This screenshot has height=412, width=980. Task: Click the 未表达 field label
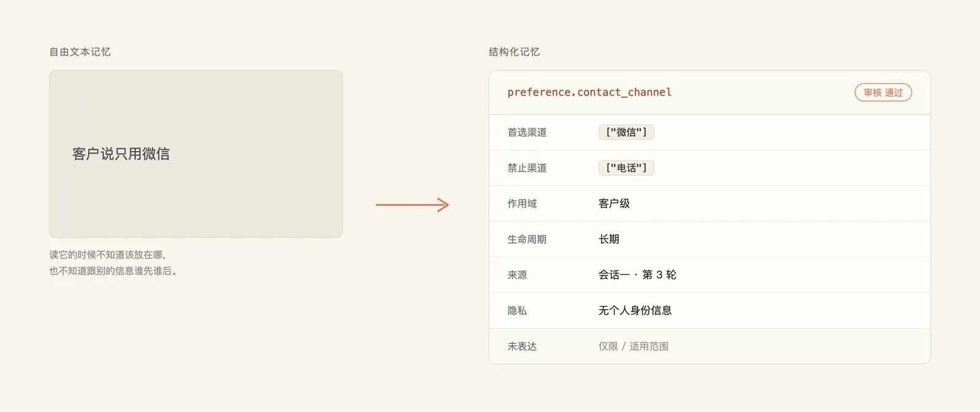tap(522, 346)
